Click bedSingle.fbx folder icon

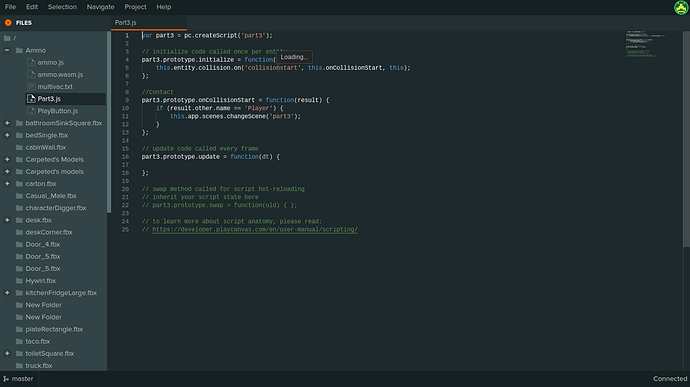[x=19, y=135]
